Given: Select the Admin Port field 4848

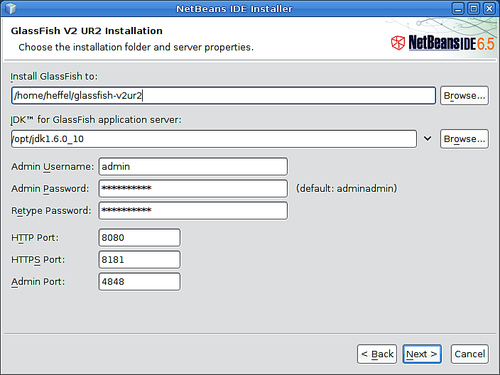Looking at the screenshot, I should pyautogui.click(x=139, y=281).
